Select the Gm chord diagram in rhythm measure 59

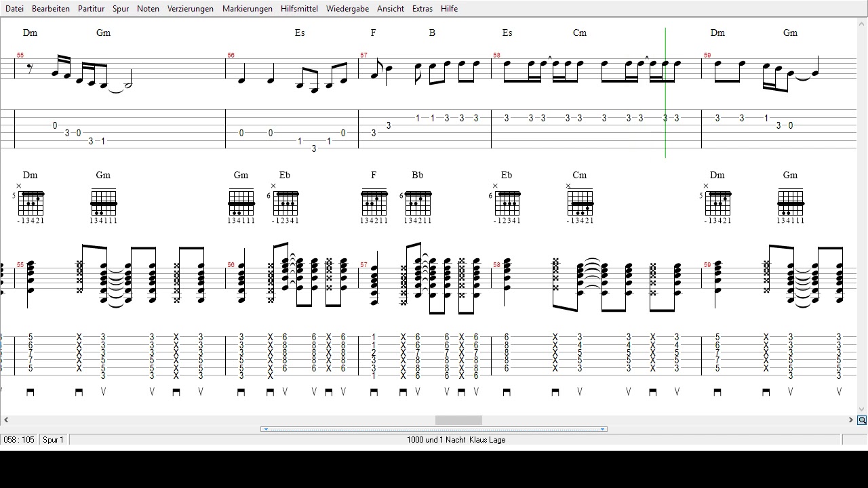pyautogui.click(x=790, y=205)
